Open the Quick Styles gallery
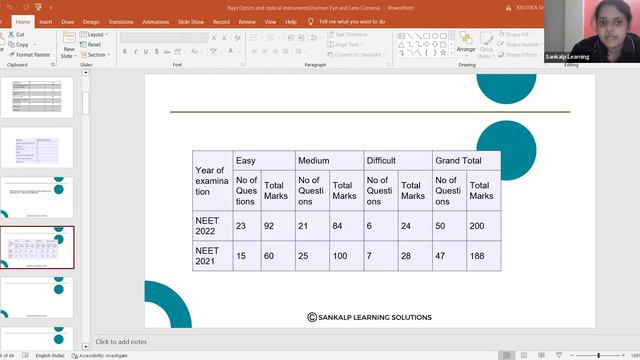 [x=486, y=45]
